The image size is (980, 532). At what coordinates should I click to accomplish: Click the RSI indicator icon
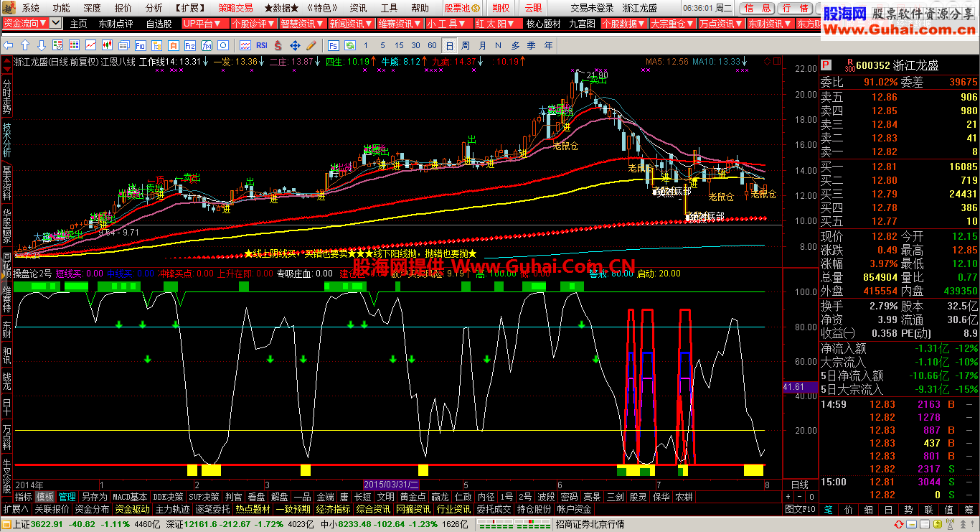tap(262, 45)
